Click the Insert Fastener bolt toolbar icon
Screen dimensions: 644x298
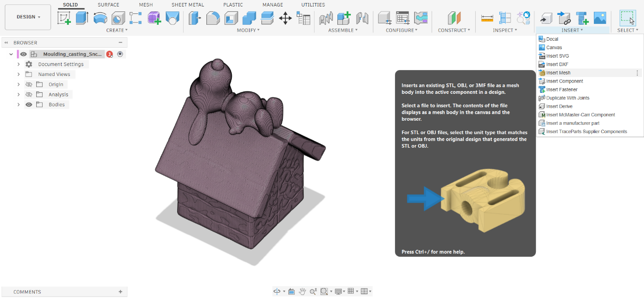click(x=582, y=19)
